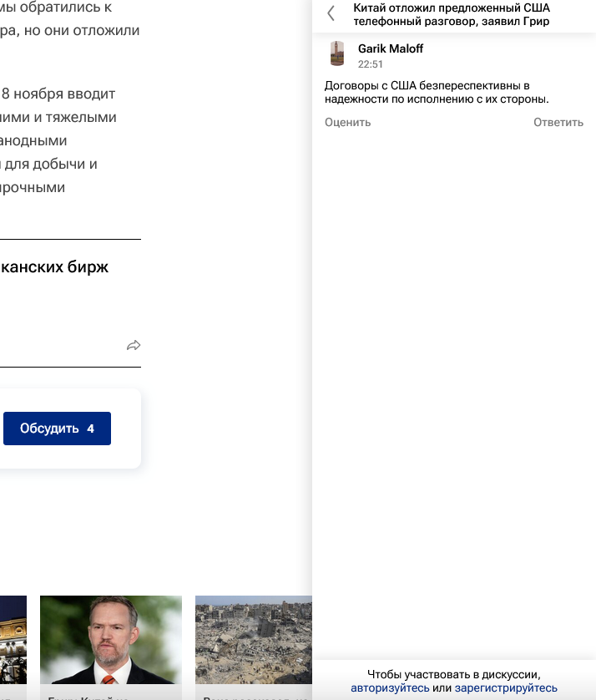This screenshot has width=596, height=700.
Task: Select the night building thumbnail at left
Action: (13, 640)
